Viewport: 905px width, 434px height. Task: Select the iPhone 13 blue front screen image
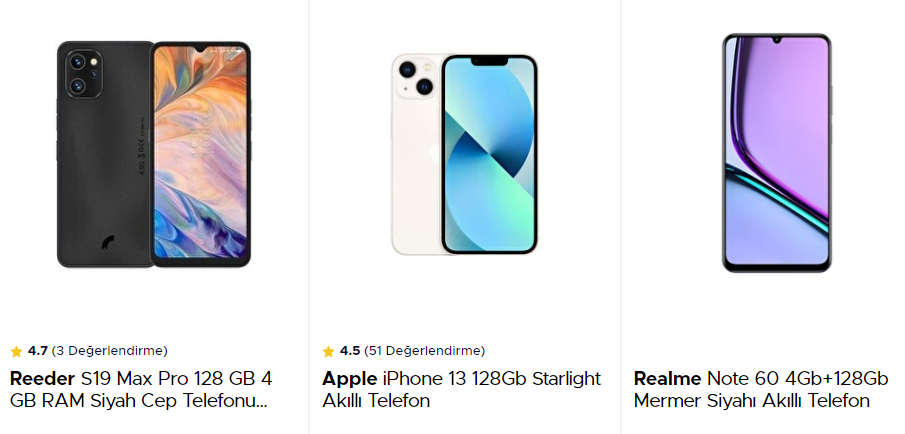(489, 155)
